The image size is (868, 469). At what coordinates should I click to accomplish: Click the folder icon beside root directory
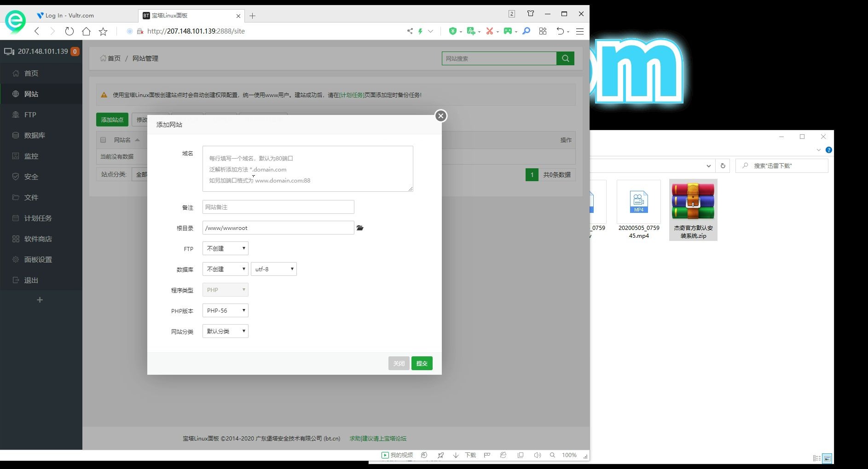coord(360,228)
